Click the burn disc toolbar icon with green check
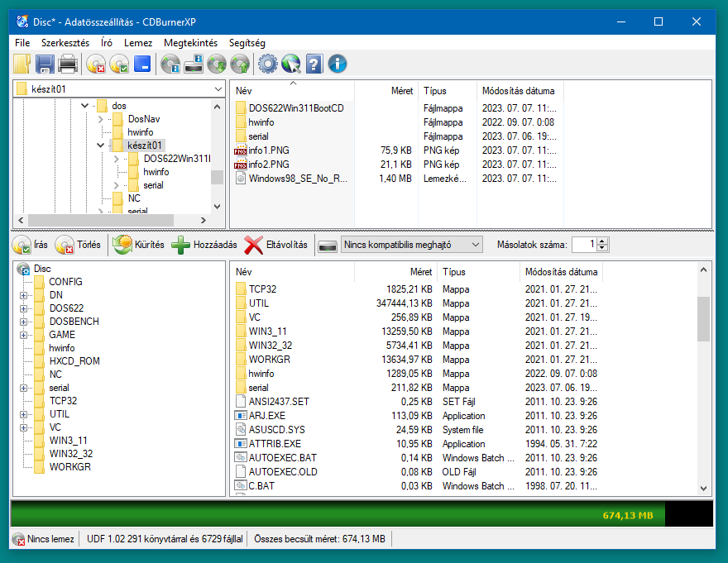This screenshot has height=563, width=728. pyautogui.click(x=119, y=64)
